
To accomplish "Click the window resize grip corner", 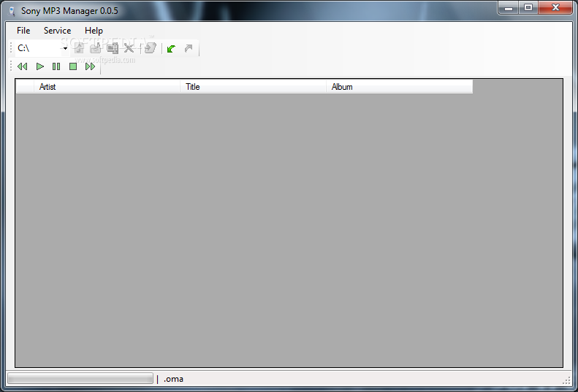I will [x=566, y=380].
